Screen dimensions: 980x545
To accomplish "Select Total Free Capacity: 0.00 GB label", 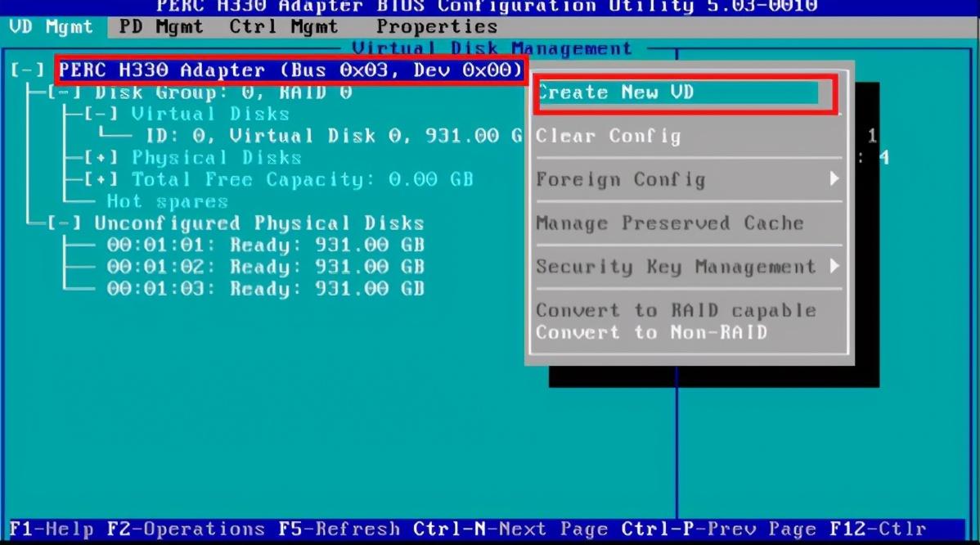I will tap(303, 180).
